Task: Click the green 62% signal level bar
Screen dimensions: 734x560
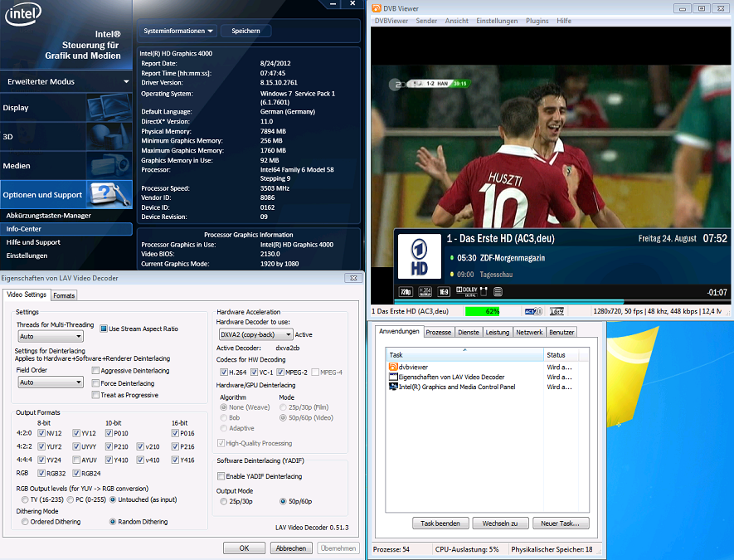Action: (x=492, y=311)
